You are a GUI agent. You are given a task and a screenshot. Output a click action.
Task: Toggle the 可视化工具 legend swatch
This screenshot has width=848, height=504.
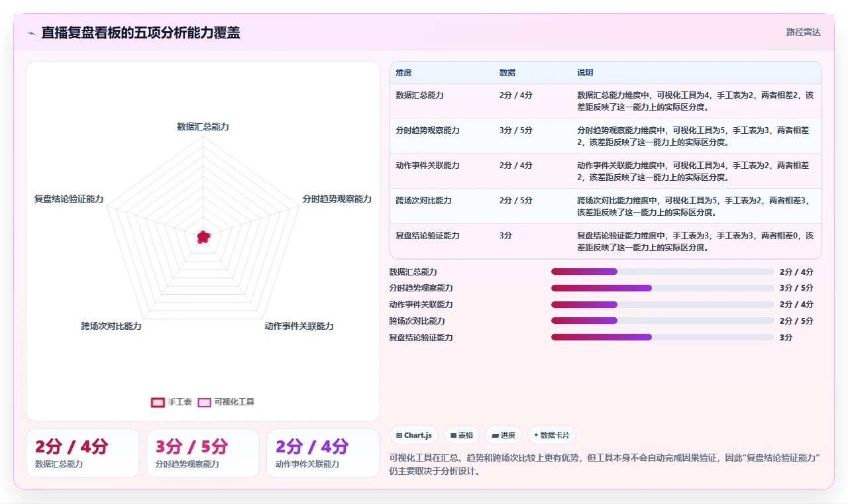204,402
